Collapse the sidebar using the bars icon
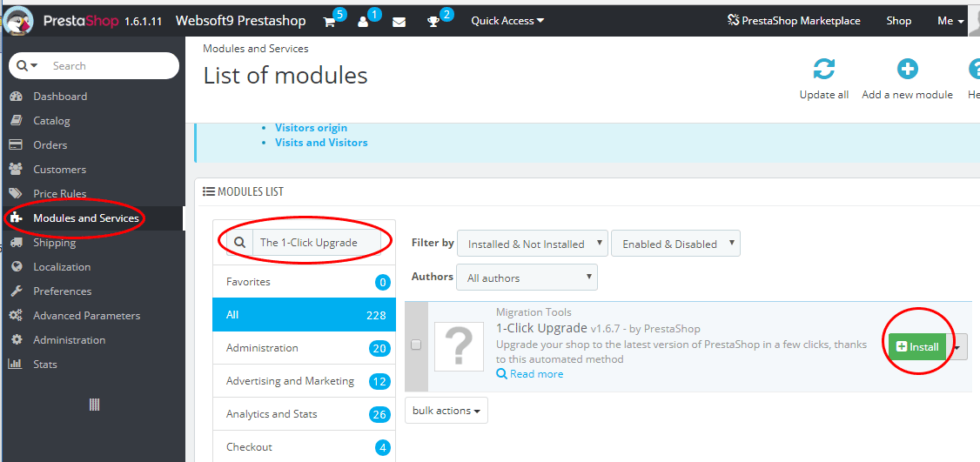 (x=94, y=405)
